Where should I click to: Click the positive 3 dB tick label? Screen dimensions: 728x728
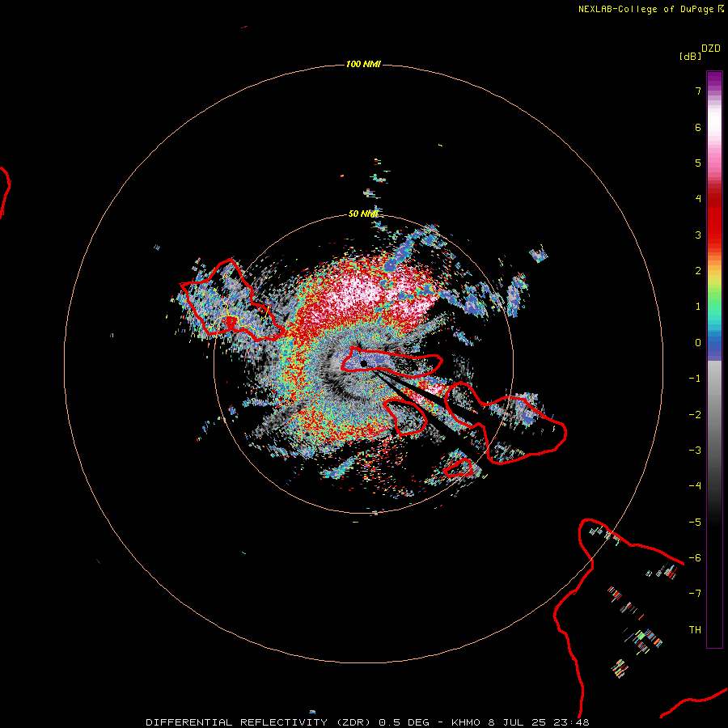click(698, 235)
